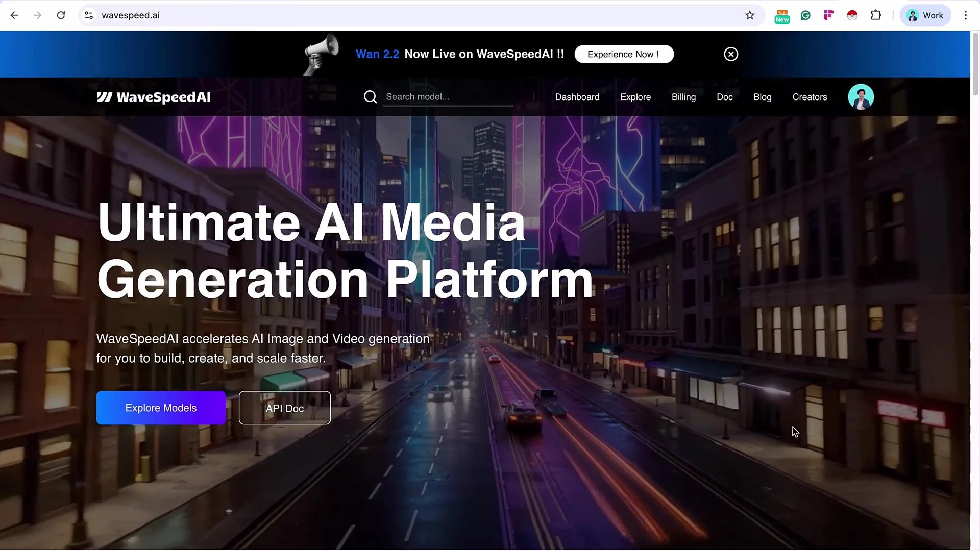Open the Blog nav item
Image resolution: width=980 pixels, height=551 pixels.
click(762, 97)
